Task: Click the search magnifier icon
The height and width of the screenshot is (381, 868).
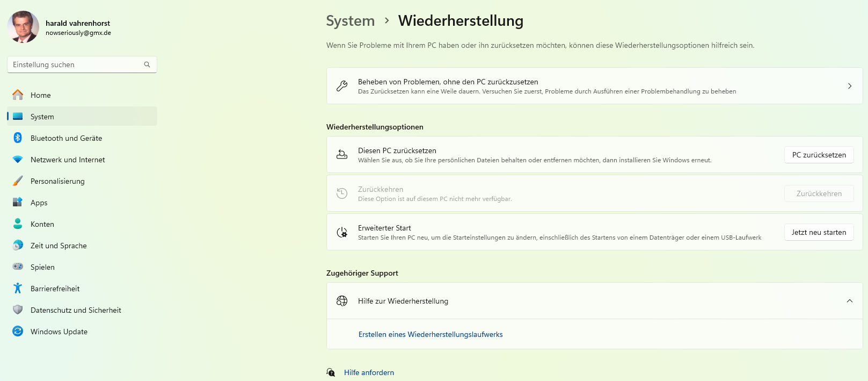Action: pyautogui.click(x=147, y=64)
